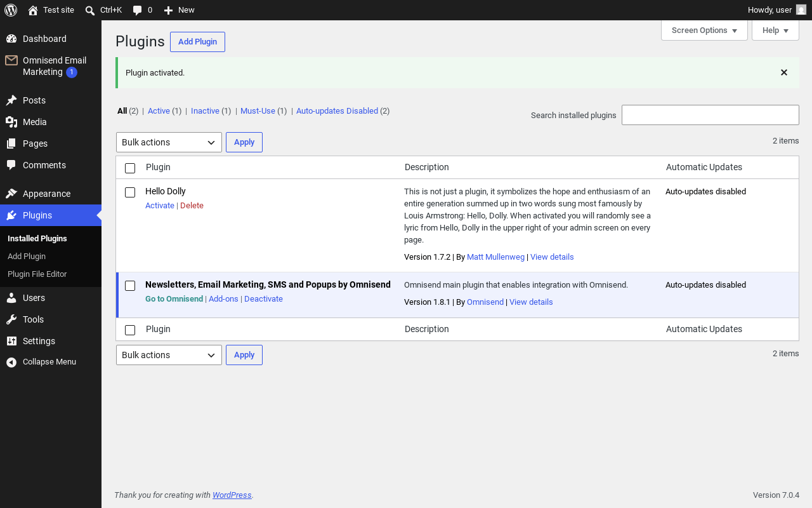The image size is (812, 508).
Task: Click the Tools wrench icon
Action: (x=11, y=319)
